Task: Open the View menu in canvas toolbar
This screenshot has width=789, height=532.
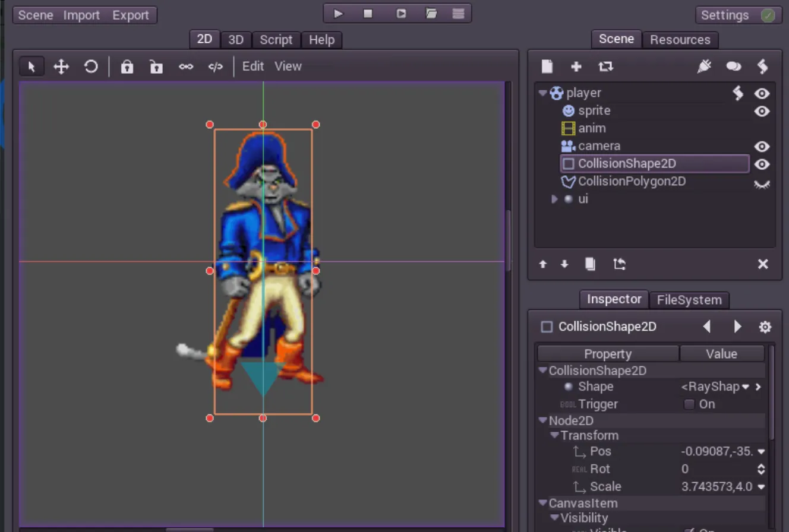Action: [288, 66]
